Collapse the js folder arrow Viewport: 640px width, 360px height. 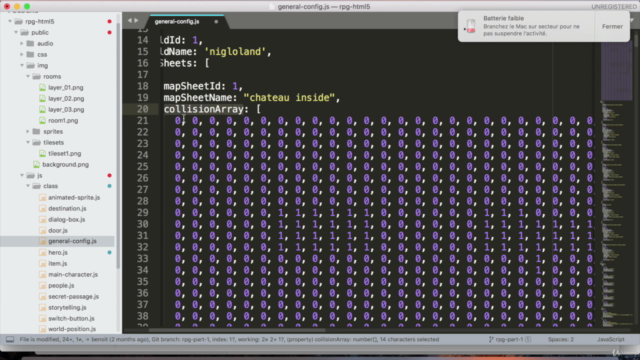coord(22,175)
